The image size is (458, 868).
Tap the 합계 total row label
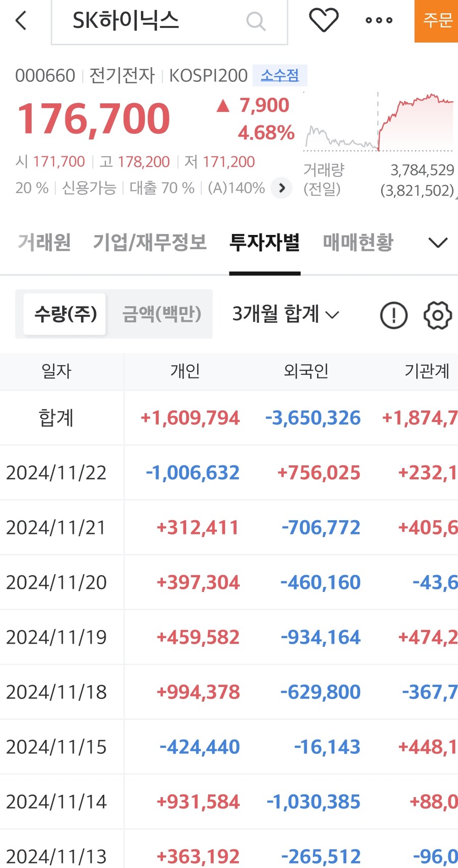point(56,418)
